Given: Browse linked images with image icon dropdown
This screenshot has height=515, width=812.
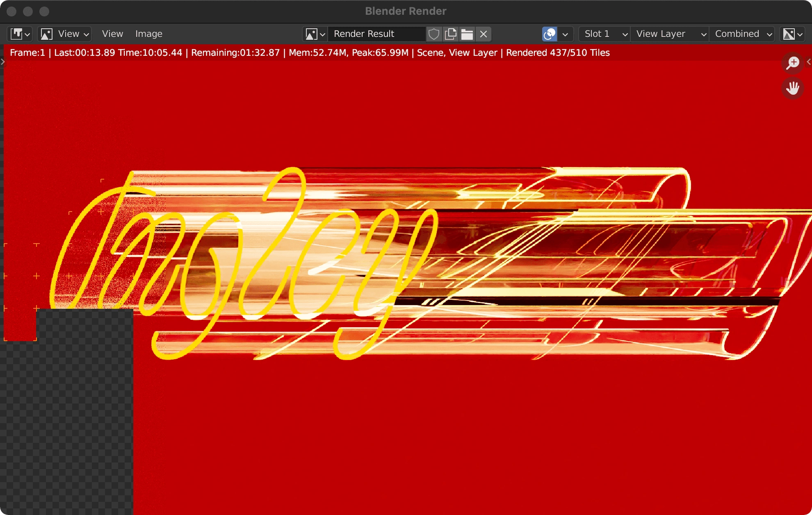Looking at the screenshot, I should (x=315, y=34).
